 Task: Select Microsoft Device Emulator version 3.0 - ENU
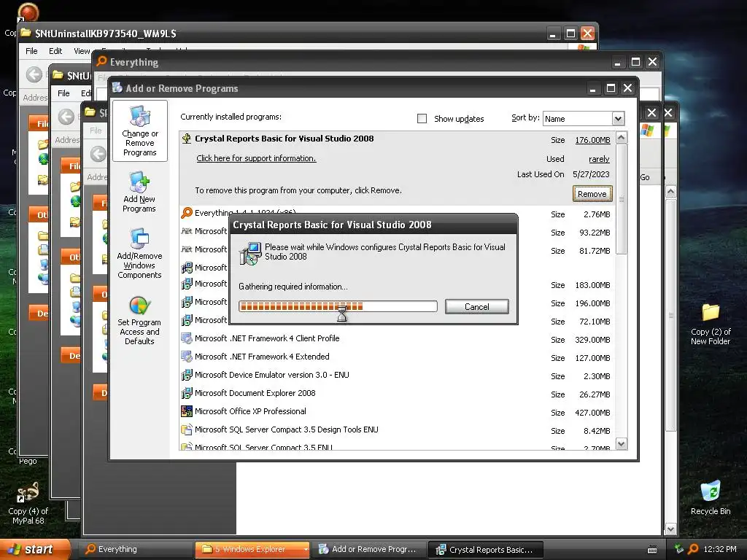pos(271,375)
